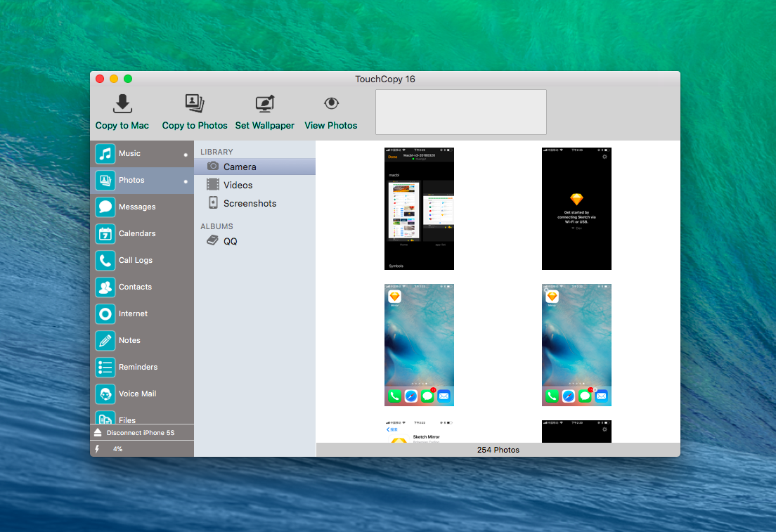Click the Set Wallpaper monitor icon
This screenshot has width=776, height=532.
(265, 103)
